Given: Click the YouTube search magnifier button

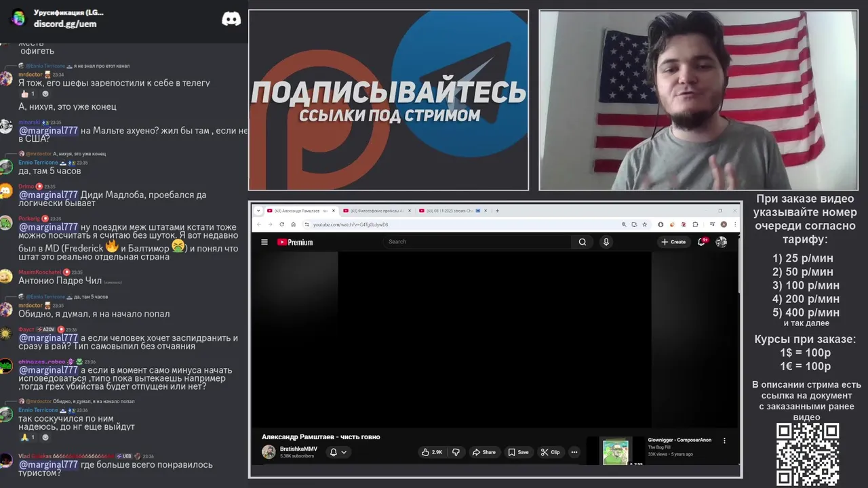Looking at the screenshot, I should 582,242.
